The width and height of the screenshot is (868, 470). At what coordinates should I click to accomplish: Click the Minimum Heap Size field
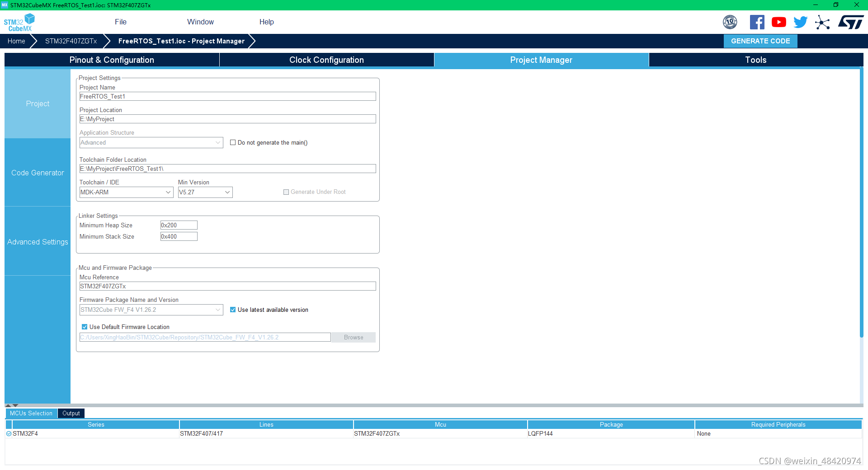point(179,225)
